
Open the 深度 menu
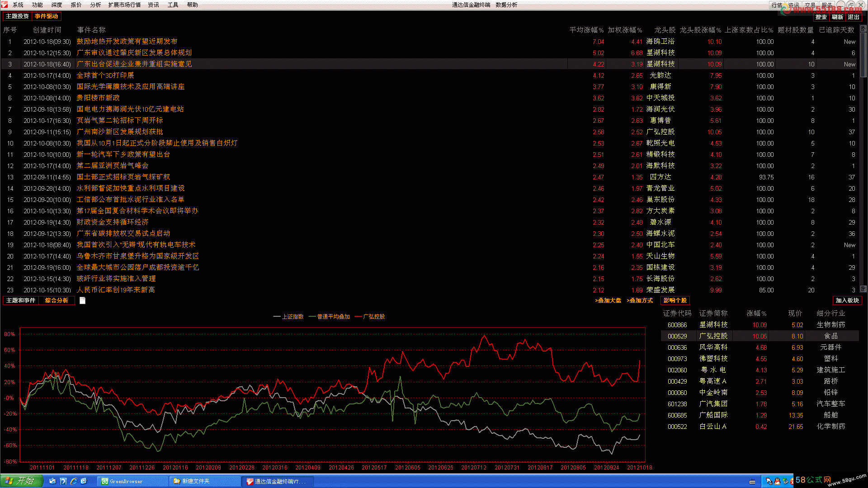coord(57,5)
